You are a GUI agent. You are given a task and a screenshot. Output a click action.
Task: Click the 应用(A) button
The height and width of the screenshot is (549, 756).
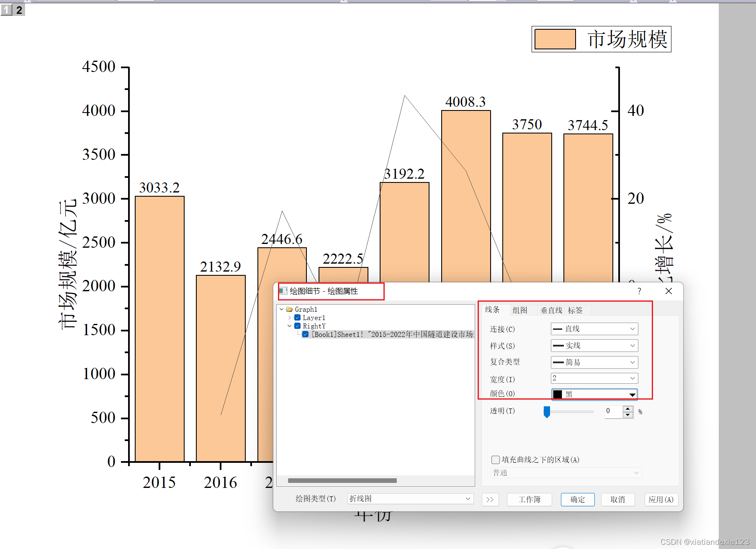tap(661, 500)
